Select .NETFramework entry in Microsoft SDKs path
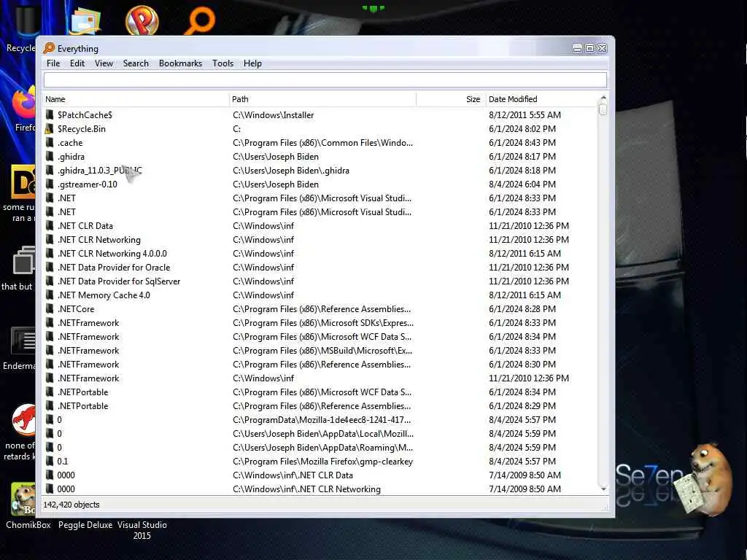Screen dimensions: 747x560 pyautogui.click(x=88, y=322)
